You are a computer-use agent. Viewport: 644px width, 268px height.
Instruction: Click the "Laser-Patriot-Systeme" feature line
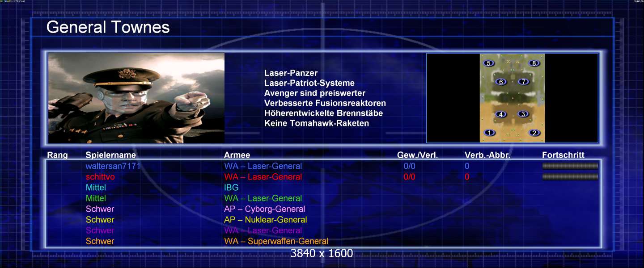click(309, 83)
